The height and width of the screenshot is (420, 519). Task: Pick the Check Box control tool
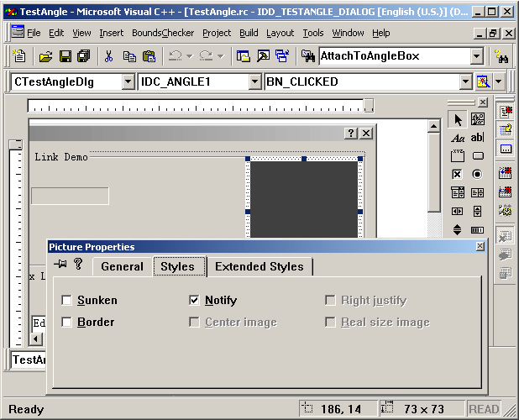pyautogui.click(x=457, y=174)
